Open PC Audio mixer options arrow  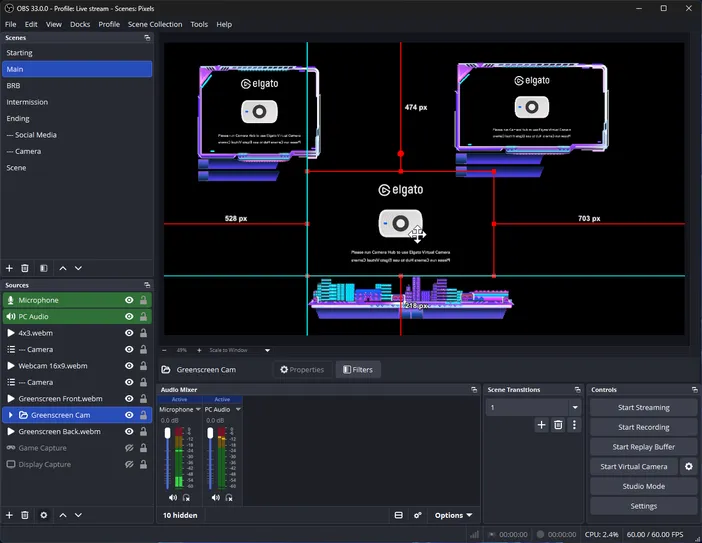238,409
